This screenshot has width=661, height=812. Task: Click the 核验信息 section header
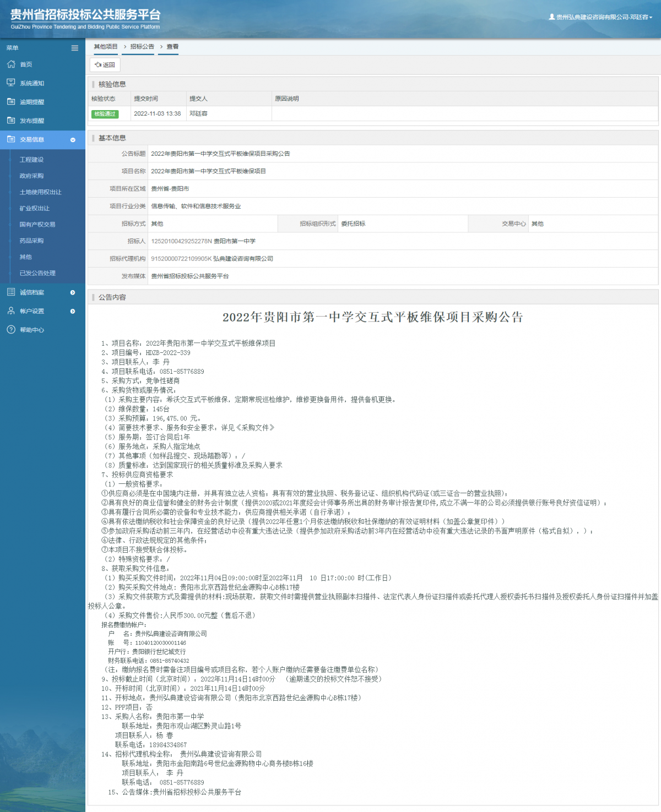point(112,84)
